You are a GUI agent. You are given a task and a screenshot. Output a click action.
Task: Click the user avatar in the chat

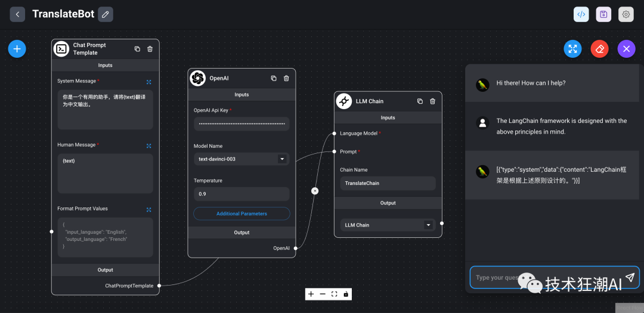(x=482, y=123)
